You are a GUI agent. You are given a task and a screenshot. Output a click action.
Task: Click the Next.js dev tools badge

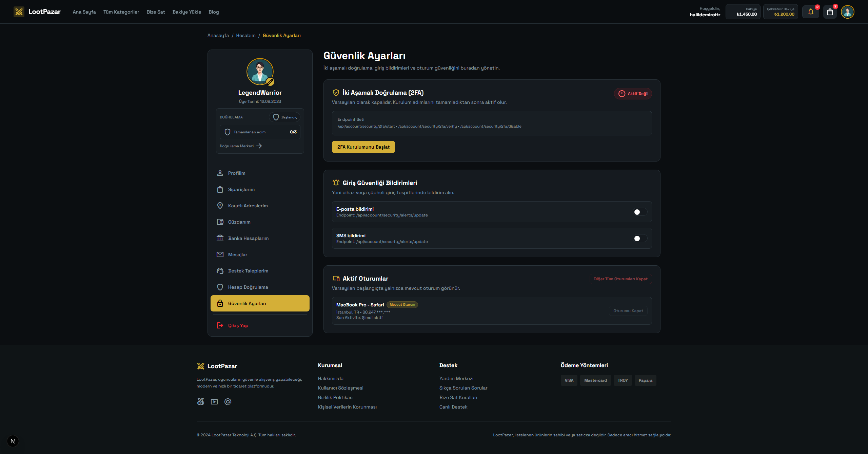[13, 441]
